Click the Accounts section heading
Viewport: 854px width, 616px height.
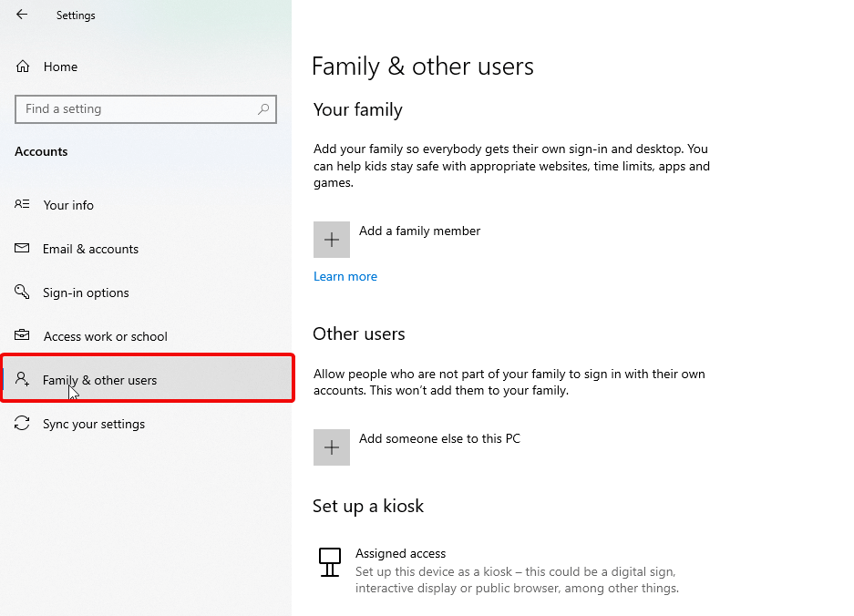coord(41,151)
